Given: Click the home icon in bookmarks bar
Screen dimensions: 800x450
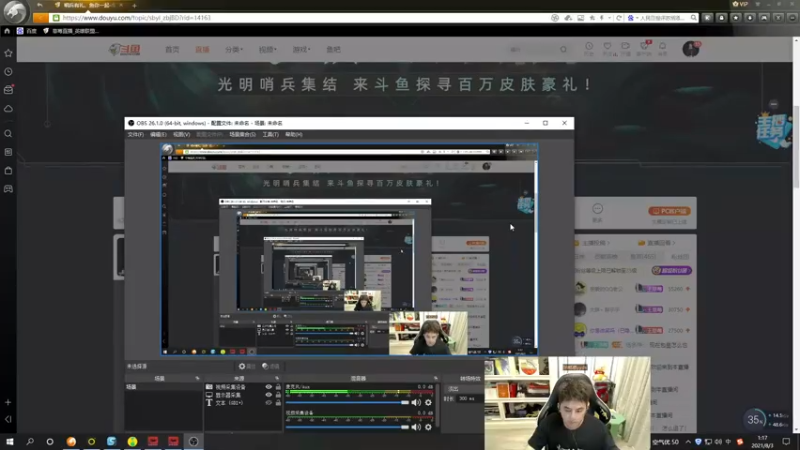Looking at the screenshot, I should pos(7,31).
